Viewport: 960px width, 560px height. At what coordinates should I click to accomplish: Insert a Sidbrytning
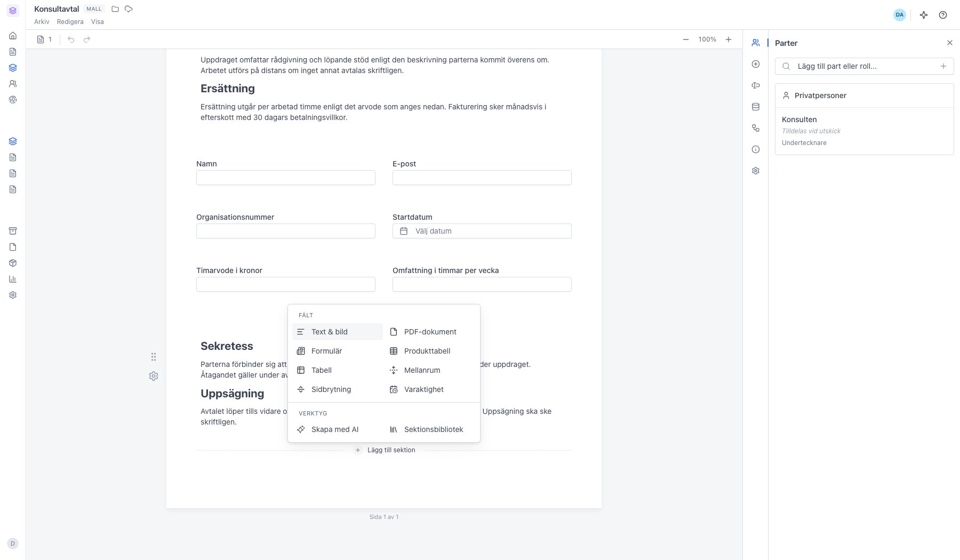[x=338, y=389]
